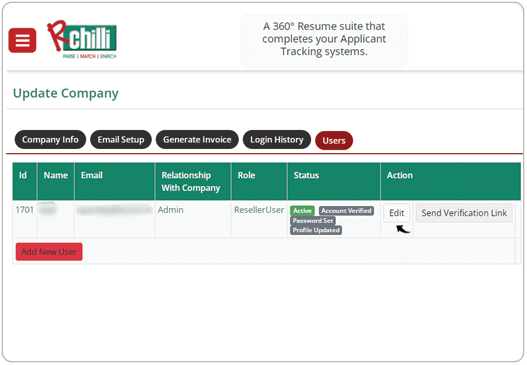This screenshot has width=527, height=365.
Task: Click the Email column header
Action: 115,181
